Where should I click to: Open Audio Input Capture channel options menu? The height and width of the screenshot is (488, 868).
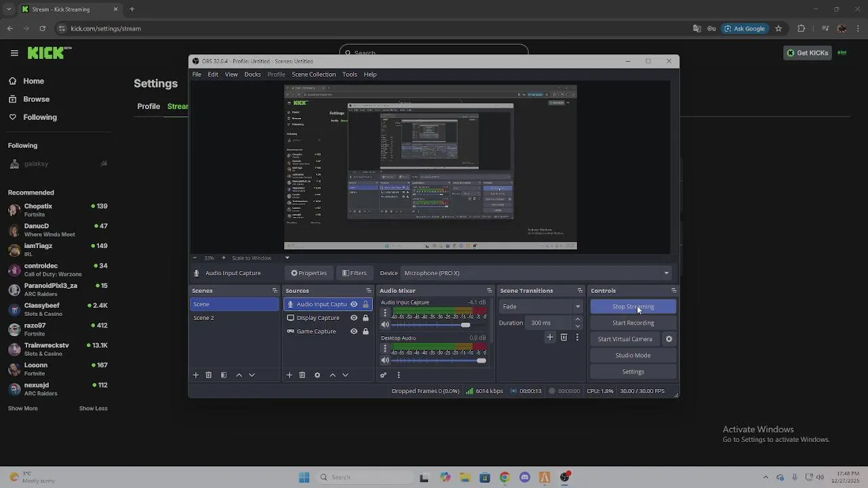point(385,313)
